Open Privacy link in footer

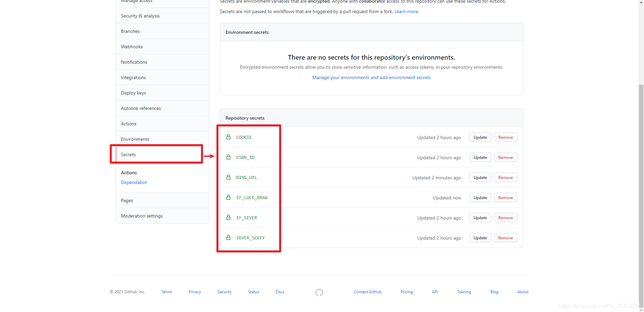[195, 292]
